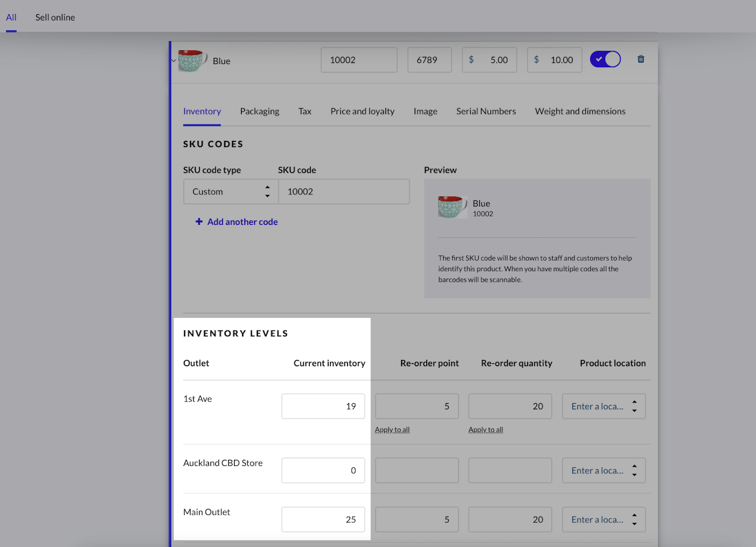The height and width of the screenshot is (547, 756).
Task: Open the Serial Numbers tab
Action: click(x=486, y=111)
